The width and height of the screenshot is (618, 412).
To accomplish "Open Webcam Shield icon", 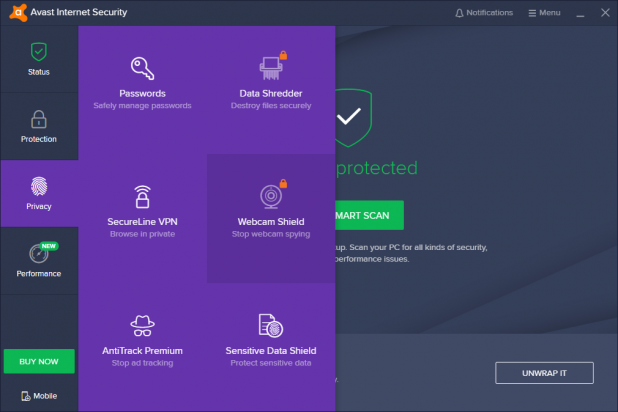I will tap(270, 196).
